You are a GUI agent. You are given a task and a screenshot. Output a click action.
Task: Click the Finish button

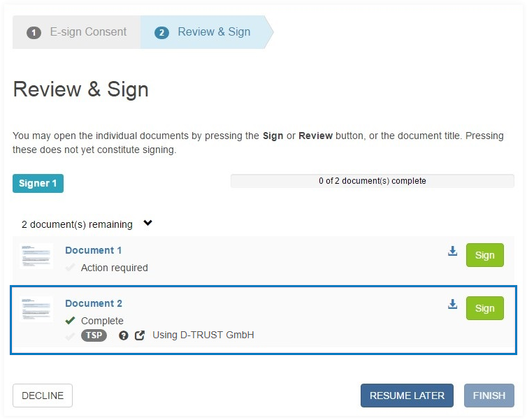(489, 396)
